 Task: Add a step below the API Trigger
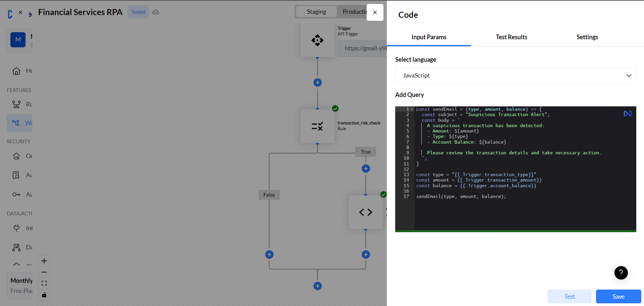click(x=318, y=83)
